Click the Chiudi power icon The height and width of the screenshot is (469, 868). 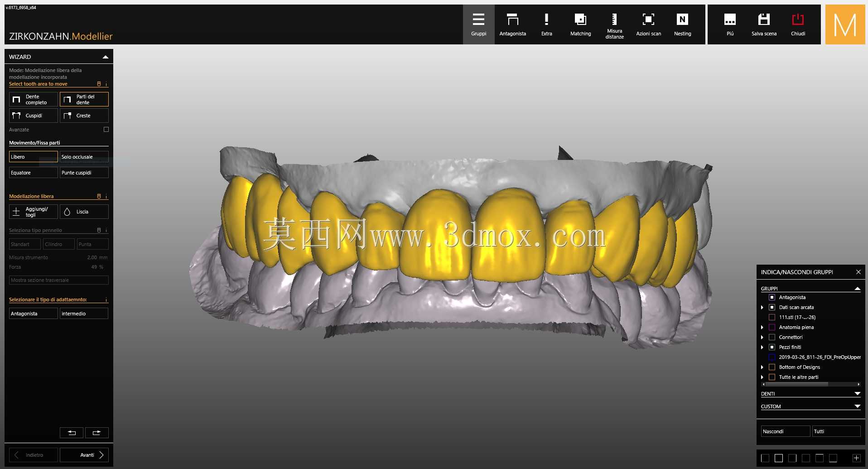[x=798, y=24]
